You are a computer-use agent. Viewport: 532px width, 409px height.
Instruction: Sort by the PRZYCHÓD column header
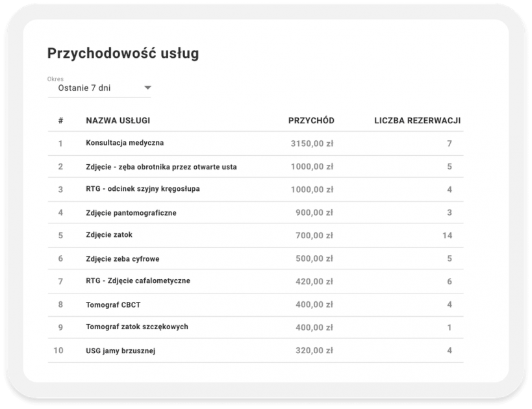311,120
